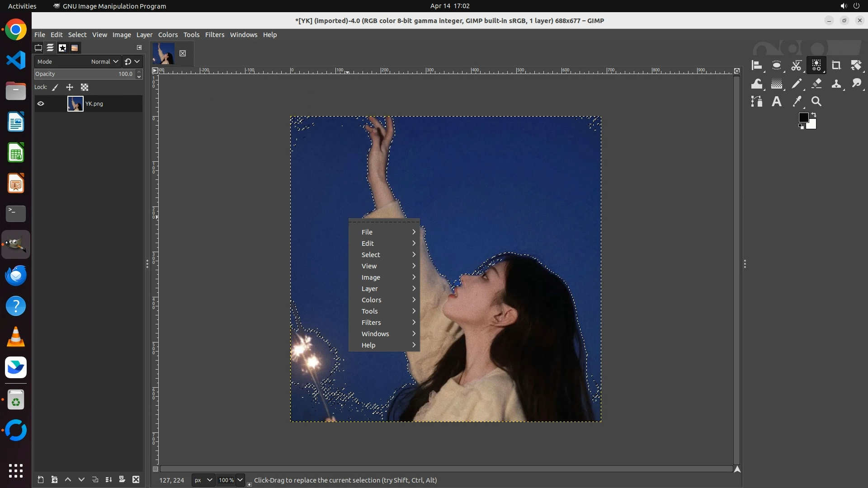The image size is (868, 488).
Task: Hide the YK.png layer with eye icon
Action: pos(41,104)
